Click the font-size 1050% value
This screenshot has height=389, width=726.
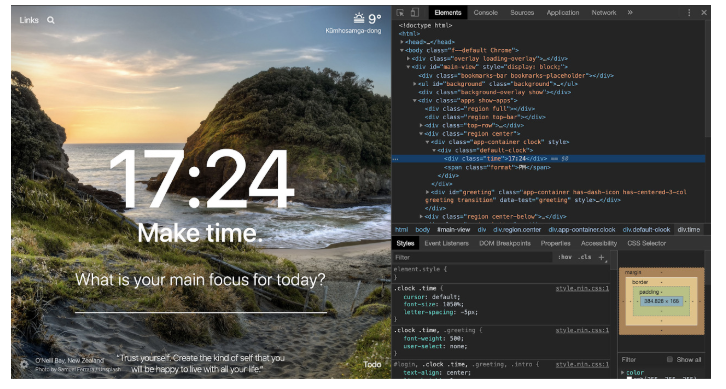point(446,304)
